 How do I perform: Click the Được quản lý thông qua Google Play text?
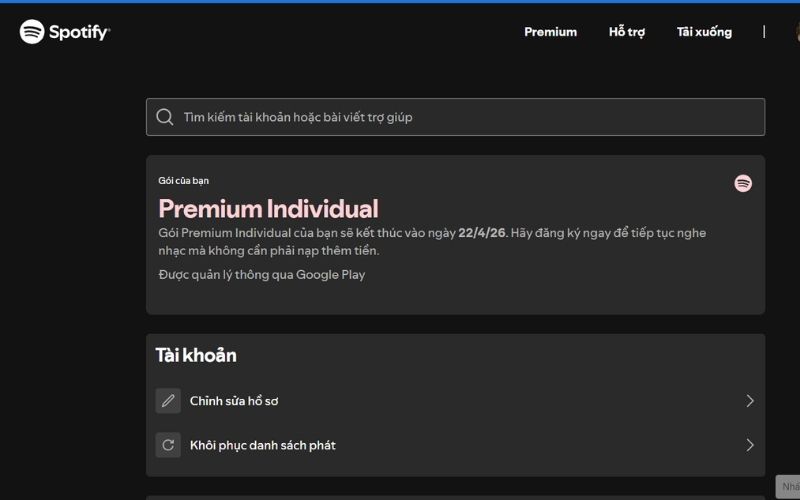pos(262,274)
